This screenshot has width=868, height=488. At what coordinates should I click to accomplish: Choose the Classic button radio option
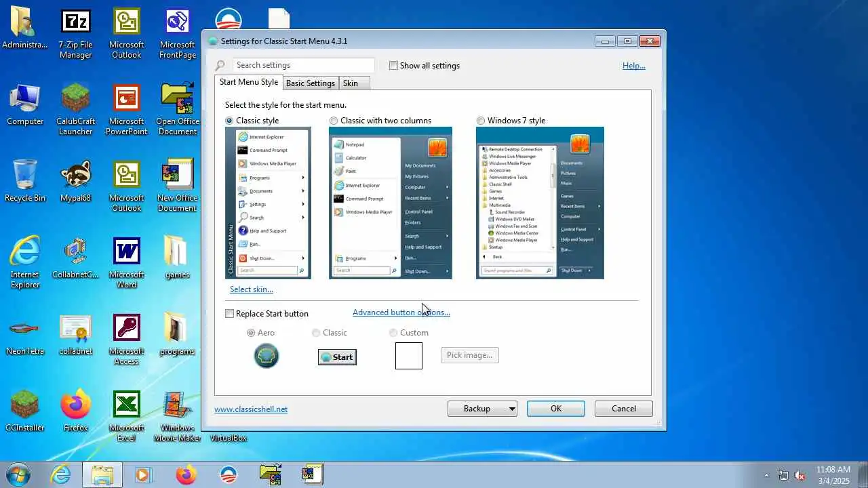pos(316,333)
